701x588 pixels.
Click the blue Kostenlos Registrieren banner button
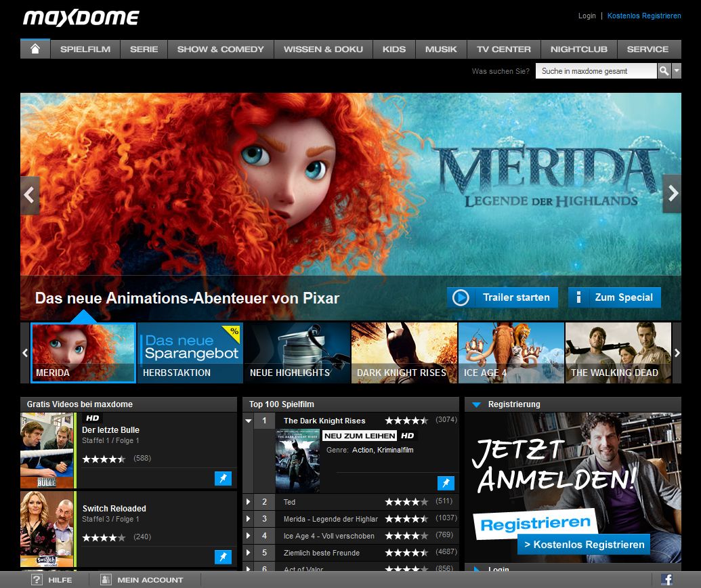coord(584,544)
